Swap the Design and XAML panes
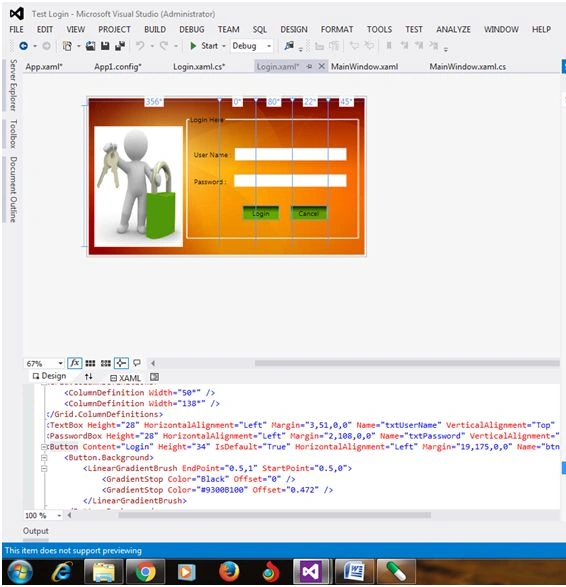The image size is (566, 587). coord(88,376)
